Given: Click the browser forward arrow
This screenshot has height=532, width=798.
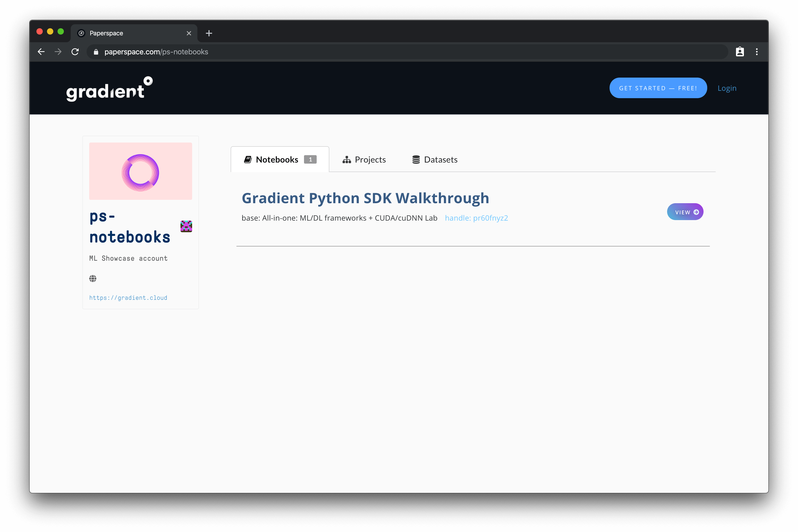Looking at the screenshot, I should (x=58, y=51).
